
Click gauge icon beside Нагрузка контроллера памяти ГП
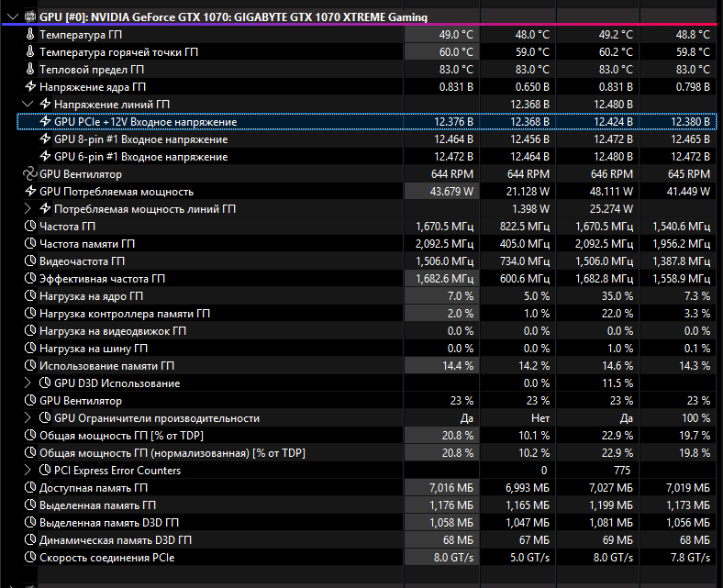[30, 313]
